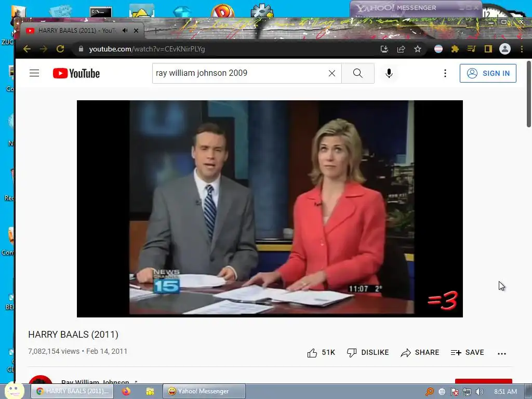Open the orange D desktop icon
532x399 pixels.
click(222, 10)
